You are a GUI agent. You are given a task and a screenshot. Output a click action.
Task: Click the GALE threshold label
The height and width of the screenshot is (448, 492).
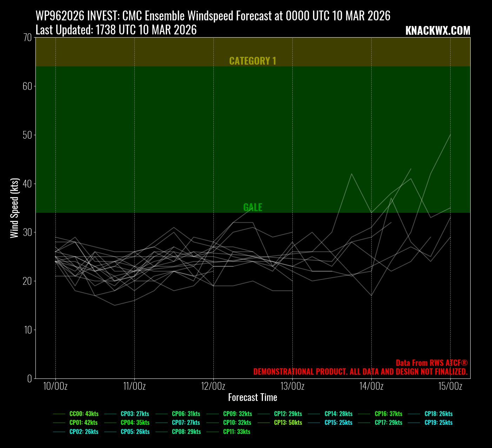(253, 207)
